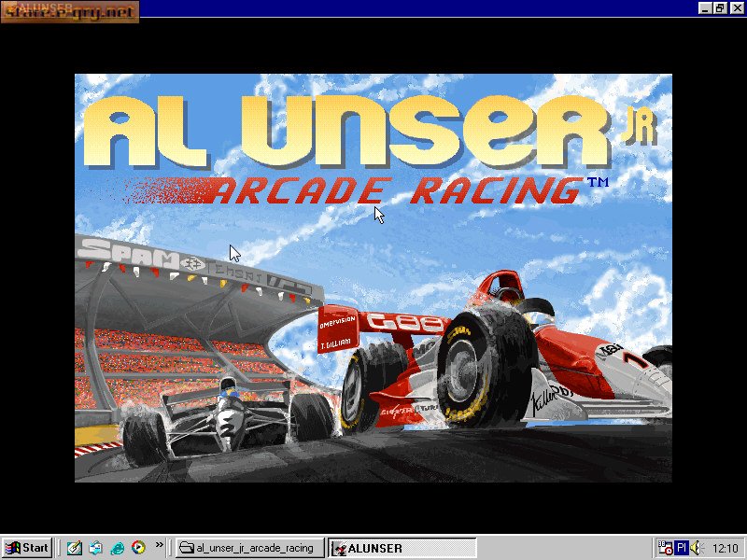The height and width of the screenshot is (560, 747).
Task: Select the ALUNSER taskbar button
Action: pyautogui.click(x=402, y=548)
